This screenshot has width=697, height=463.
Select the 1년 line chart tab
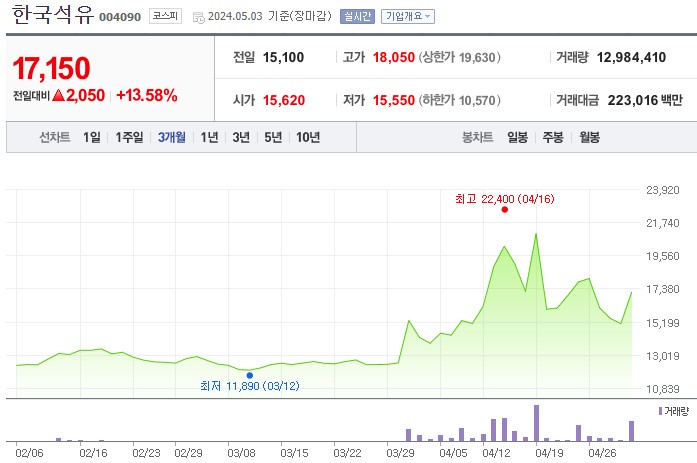point(209,137)
